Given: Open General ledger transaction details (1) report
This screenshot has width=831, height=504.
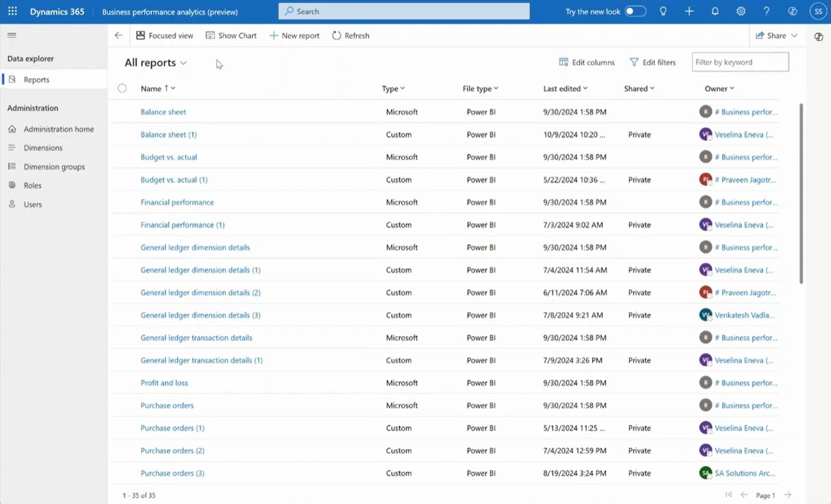Looking at the screenshot, I should pos(202,360).
